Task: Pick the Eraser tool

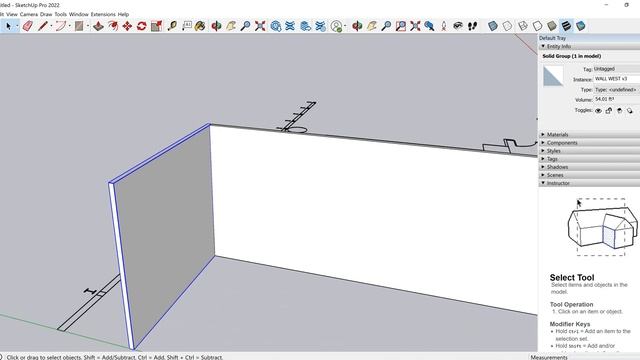Action: pos(28,26)
